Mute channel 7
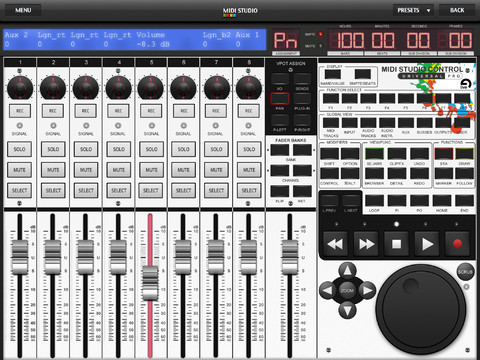Image resolution: width=480 pixels, height=360 pixels. click(x=216, y=170)
